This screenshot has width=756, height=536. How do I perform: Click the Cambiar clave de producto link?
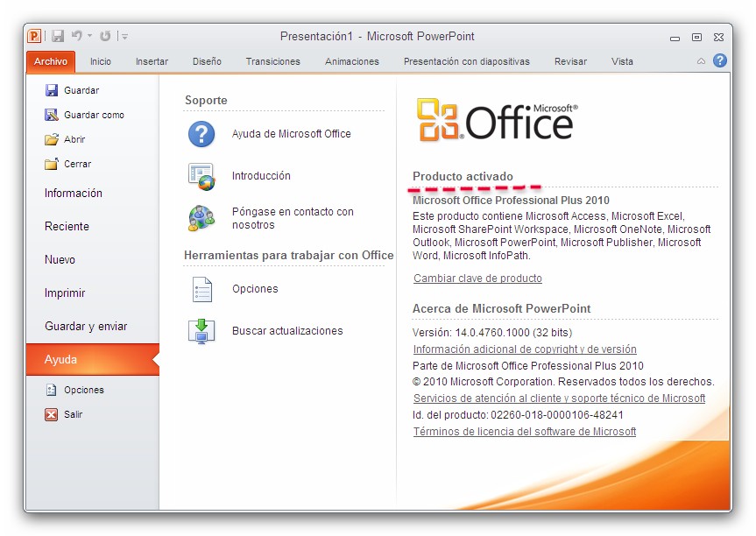pyautogui.click(x=477, y=279)
